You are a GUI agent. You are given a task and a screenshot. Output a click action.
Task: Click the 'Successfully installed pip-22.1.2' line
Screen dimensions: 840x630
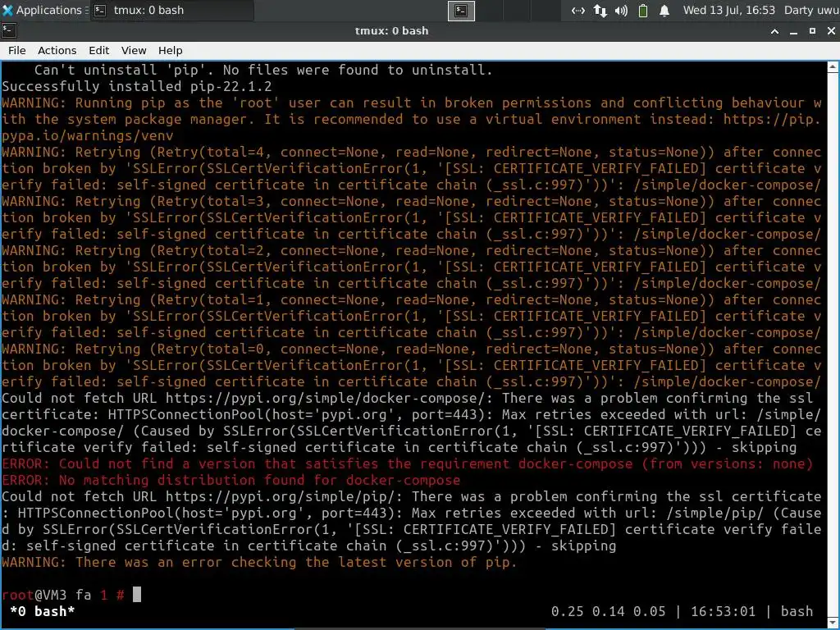pyautogui.click(x=137, y=86)
